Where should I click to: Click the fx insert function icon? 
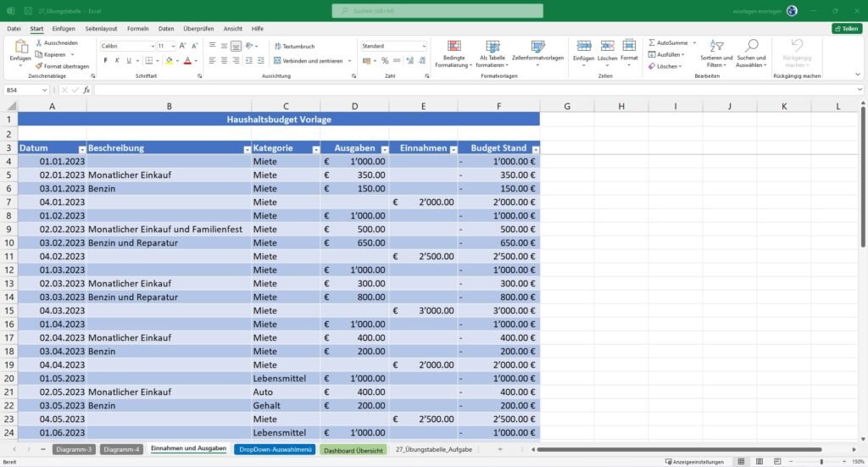(86, 90)
